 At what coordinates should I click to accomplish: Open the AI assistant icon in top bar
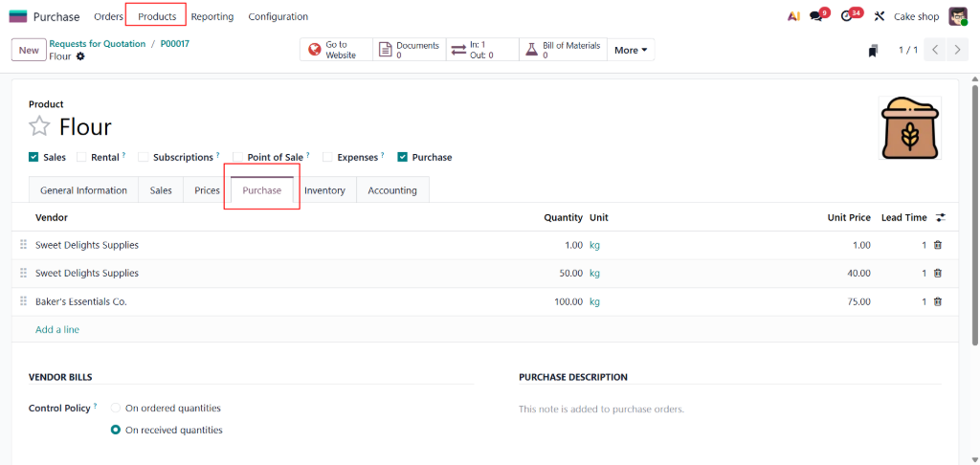[793, 16]
